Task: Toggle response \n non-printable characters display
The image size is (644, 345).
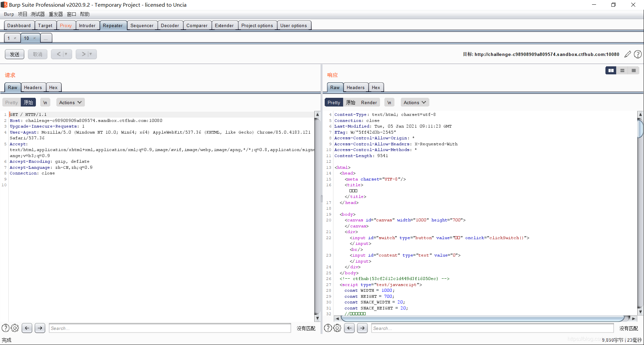Action: (x=389, y=102)
